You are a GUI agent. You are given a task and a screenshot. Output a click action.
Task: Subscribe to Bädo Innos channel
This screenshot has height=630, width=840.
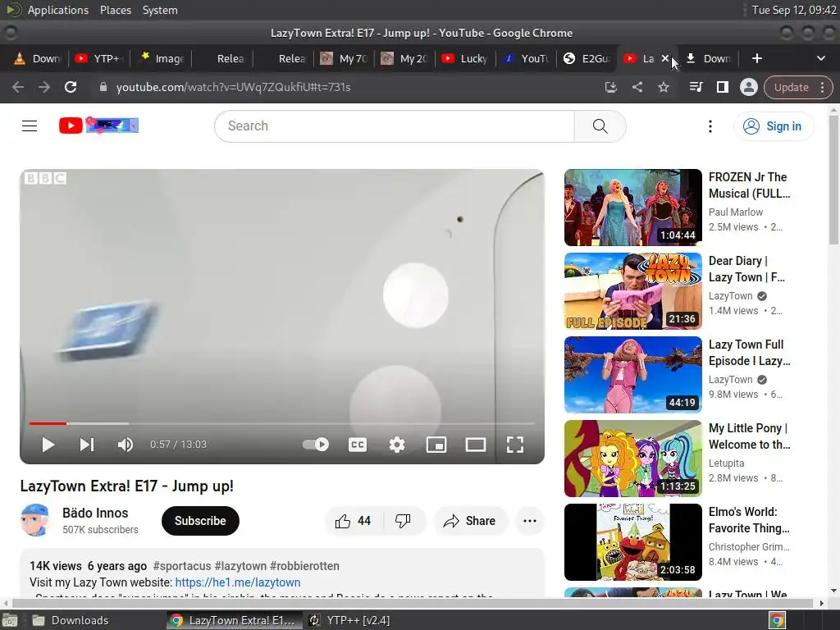[x=200, y=521]
